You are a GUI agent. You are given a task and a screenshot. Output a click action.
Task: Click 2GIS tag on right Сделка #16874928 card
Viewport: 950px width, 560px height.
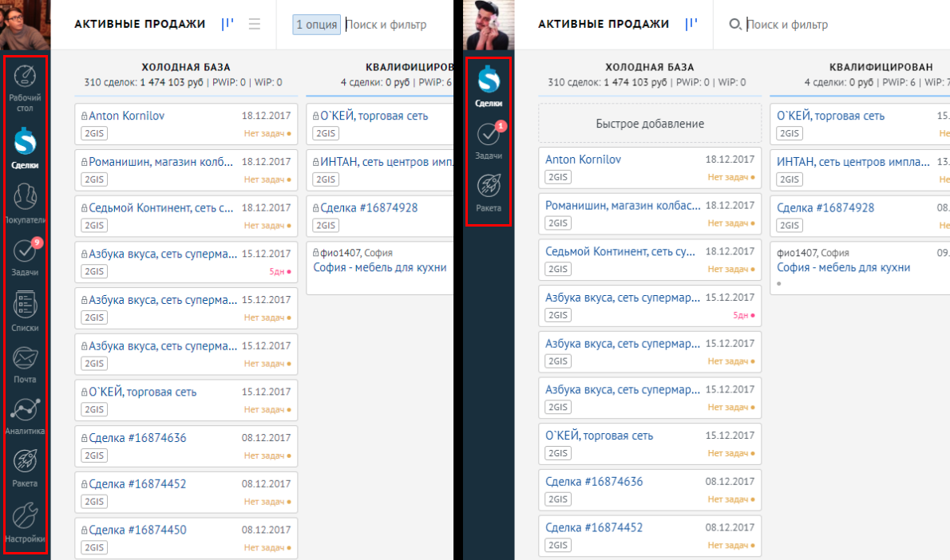point(790,225)
